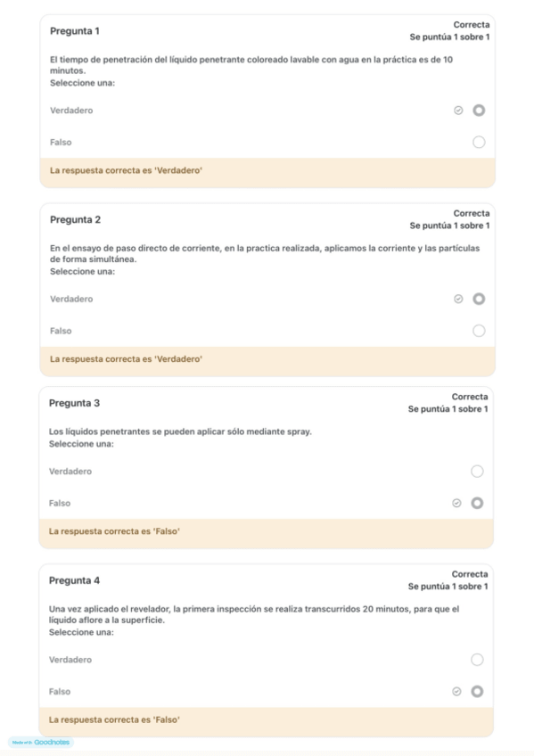Select the 'Verdadero' radio button in Pregunta 3
Viewport: 534px width, 756px height.
pos(479,472)
